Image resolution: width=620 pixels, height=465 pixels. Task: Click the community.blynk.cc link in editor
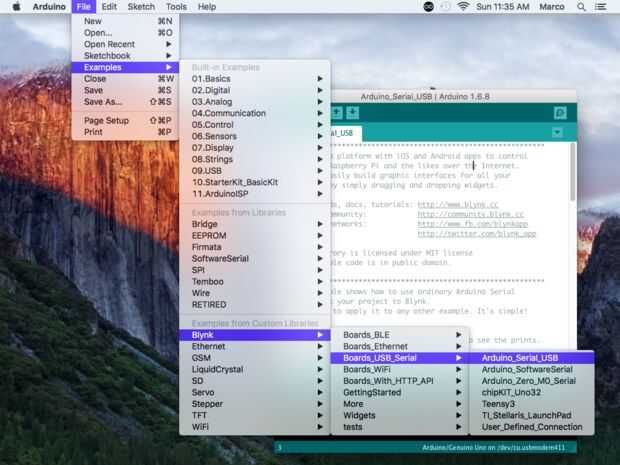[471, 214]
